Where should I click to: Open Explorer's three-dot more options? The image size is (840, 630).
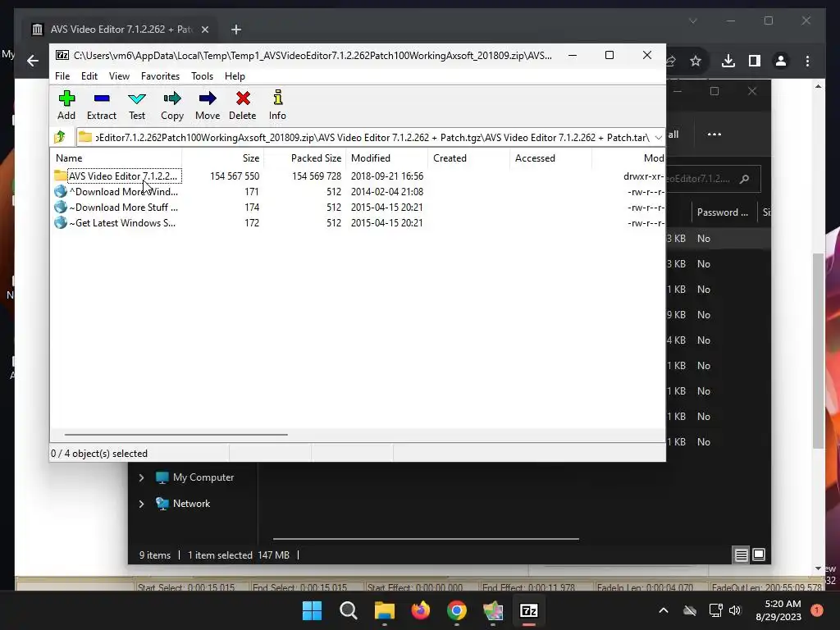point(714,135)
